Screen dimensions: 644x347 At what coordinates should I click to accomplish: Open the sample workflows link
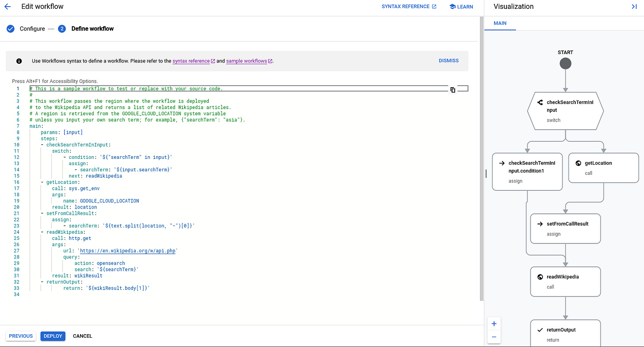tap(249, 61)
